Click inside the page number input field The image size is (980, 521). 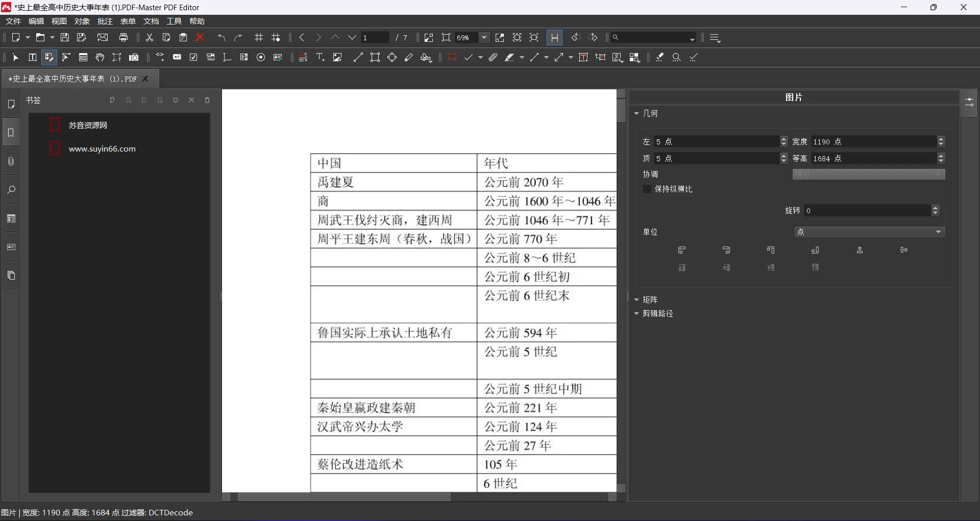375,37
